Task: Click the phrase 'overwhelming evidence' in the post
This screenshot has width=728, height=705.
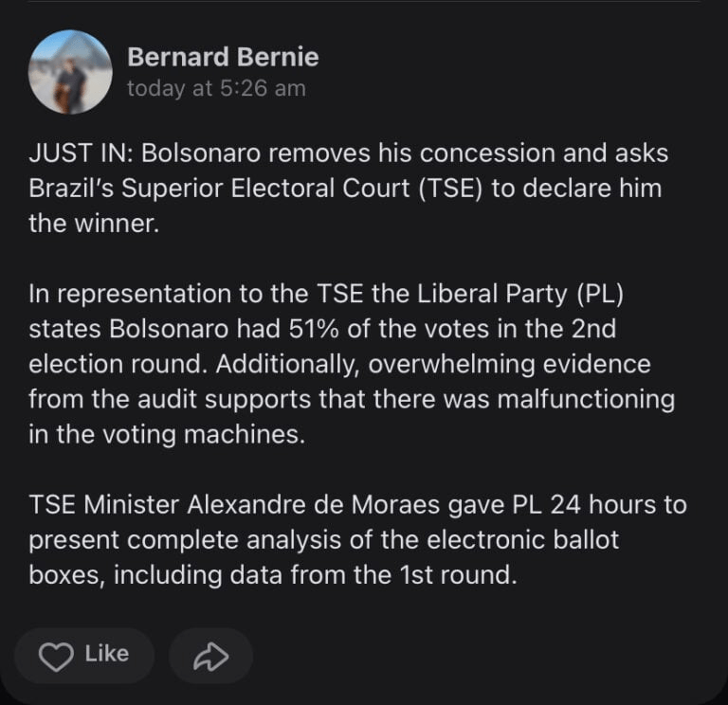Action: pyautogui.click(x=510, y=365)
